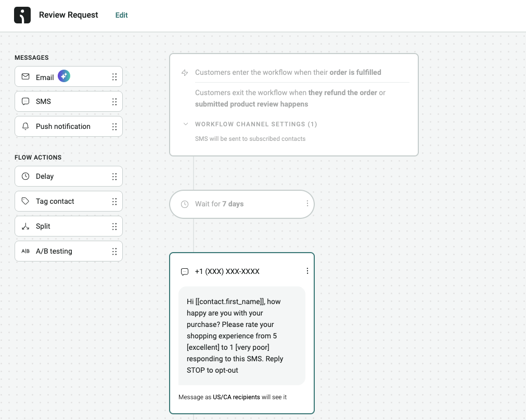The height and width of the screenshot is (420, 526).
Task: Open the Wait for 7 days options menu
Action: coord(307,203)
